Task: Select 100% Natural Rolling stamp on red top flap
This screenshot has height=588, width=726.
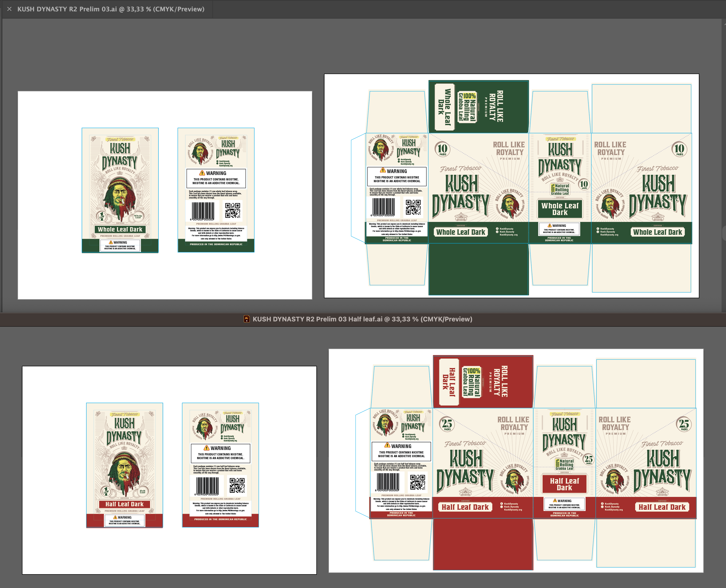Action: (472, 382)
